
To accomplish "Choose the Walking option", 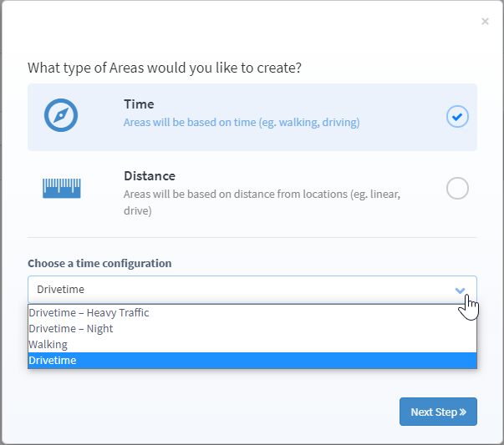I will pyautogui.click(x=252, y=345).
